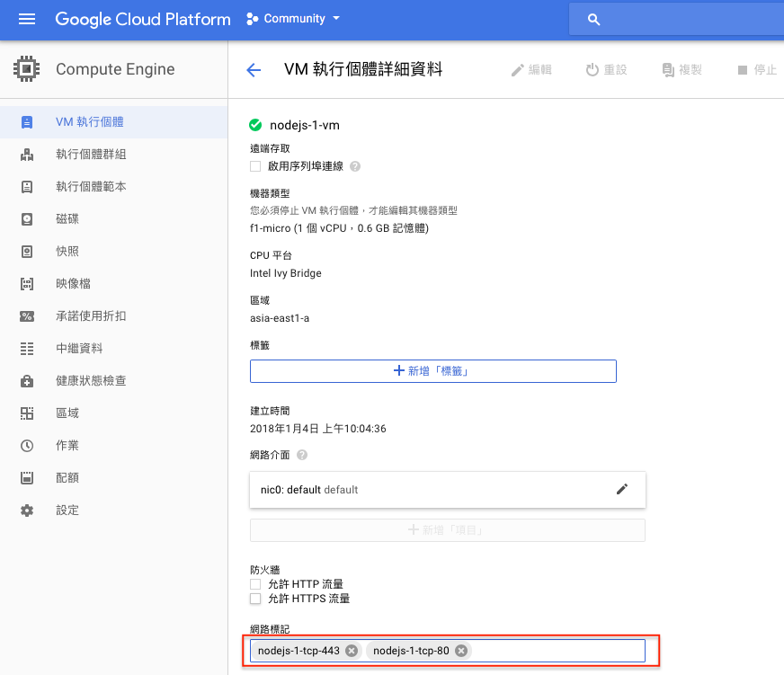
Task: Open the Community project dropdown
Action: 293,19
